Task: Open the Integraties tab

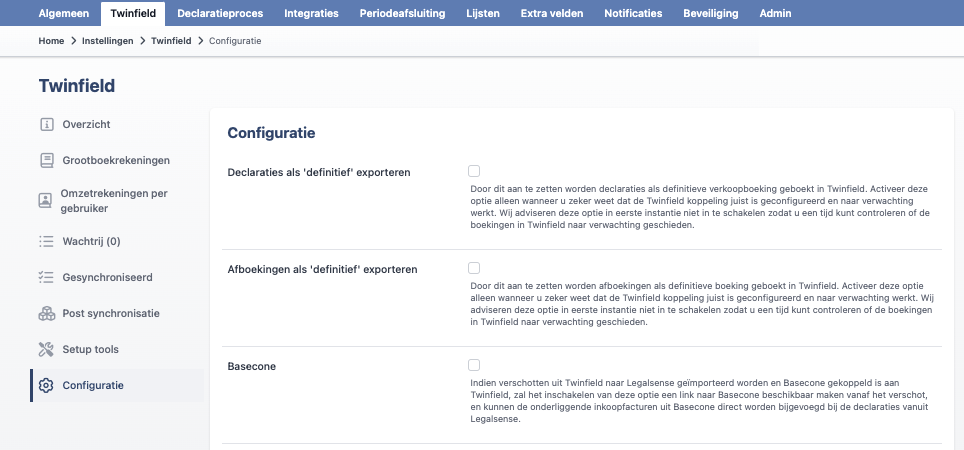Action: pos(311,13)
